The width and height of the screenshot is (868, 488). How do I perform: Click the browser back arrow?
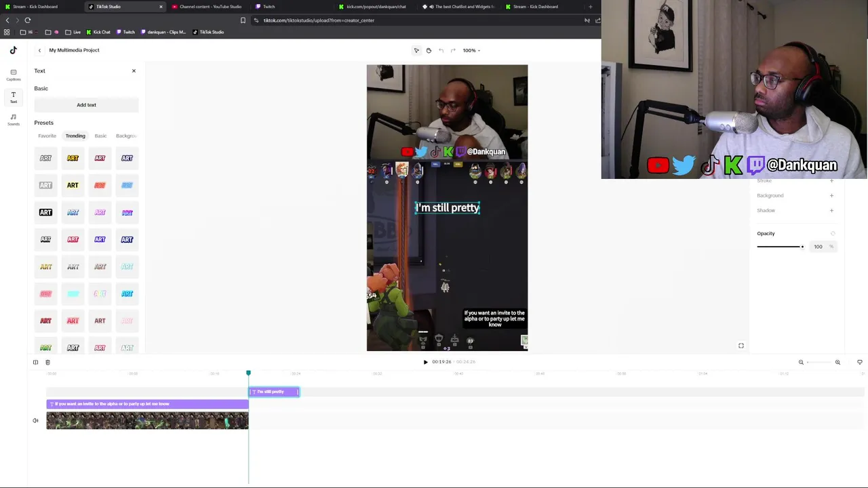[7, 20]
